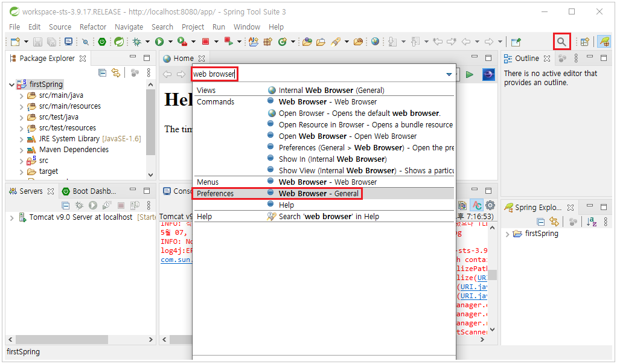The height and width of the screenshot is (364, 617).
Task: Open dropdown arrow next to New icon
Action: pyautogui.click(x=27, y=42)
